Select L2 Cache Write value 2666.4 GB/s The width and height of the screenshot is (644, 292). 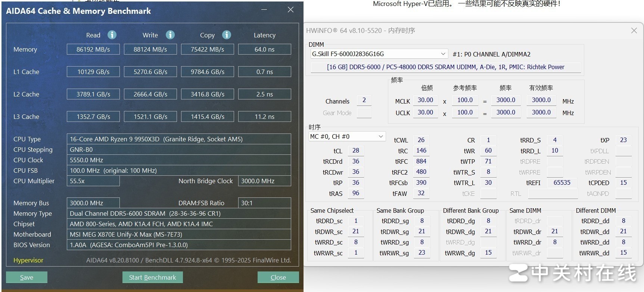[150, 94]
